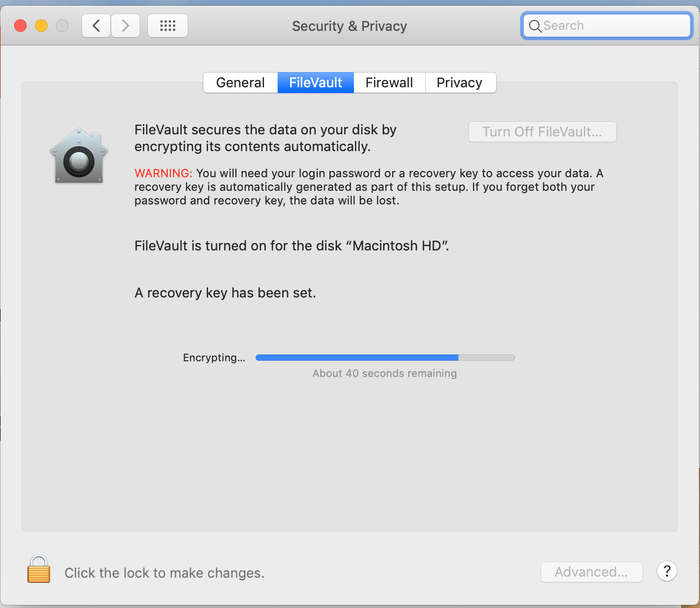
Task: Click the 'Encrypting...' label
Action: (x=214, y=358)
